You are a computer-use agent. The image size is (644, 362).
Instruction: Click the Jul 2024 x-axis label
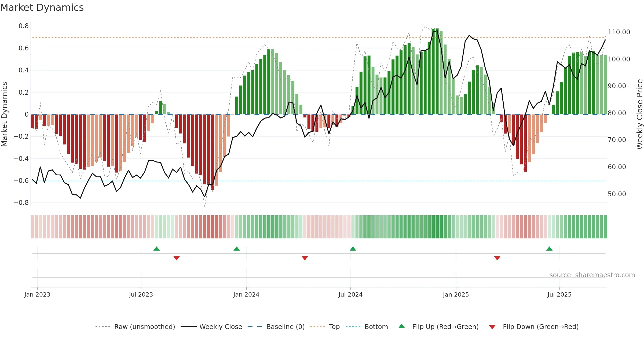[350, 294]
